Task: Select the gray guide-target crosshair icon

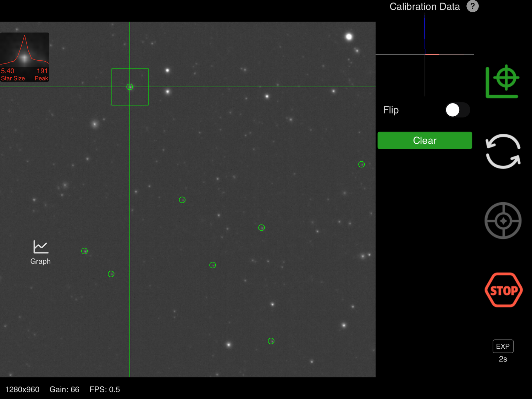Action: pos(503,220)
